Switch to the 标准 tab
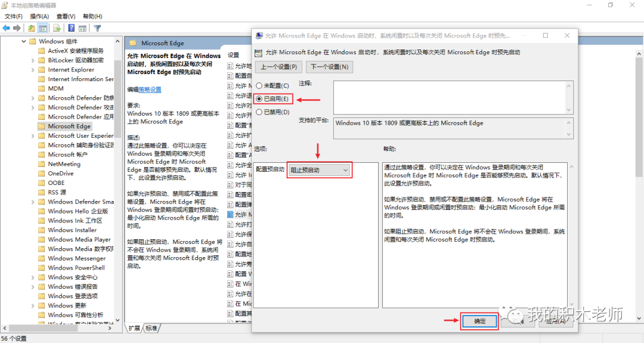Image resolution: width=644 pixels, height=343 pixels. (x=151, y=328)
